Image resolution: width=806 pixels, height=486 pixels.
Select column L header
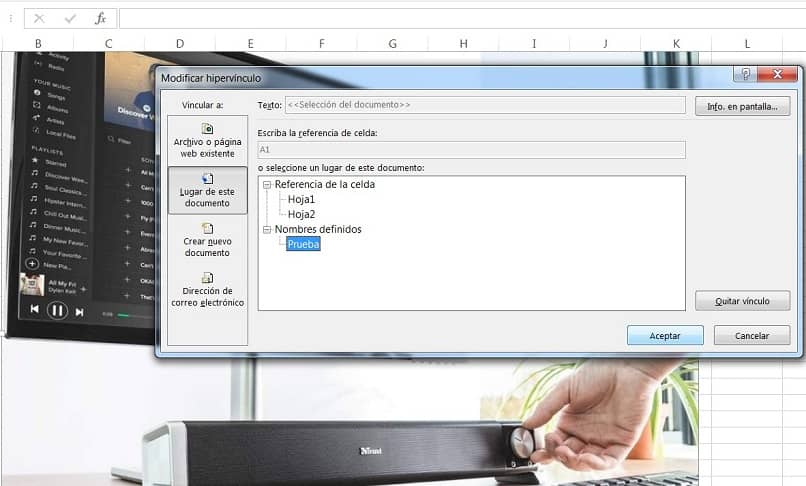747,44
